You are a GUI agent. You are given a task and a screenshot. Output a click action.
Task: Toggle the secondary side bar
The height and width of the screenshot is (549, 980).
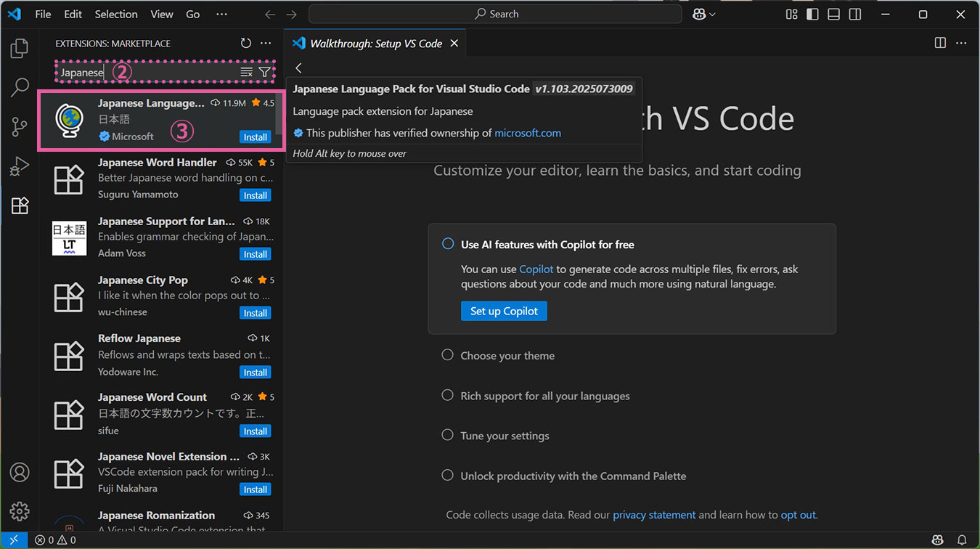(855, 14)
